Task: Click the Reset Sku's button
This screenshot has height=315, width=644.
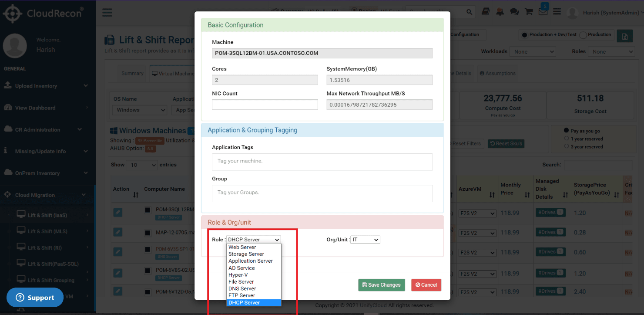Action: [x=506, y=143]
